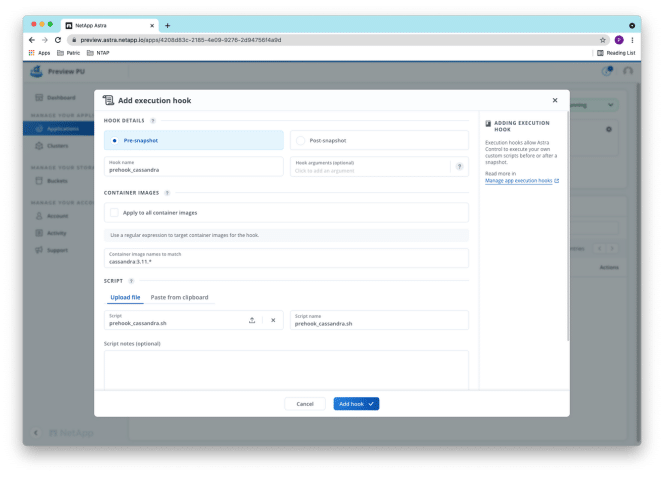Click the browser back arrow
Image resolution: width=665 pixels, height=477 pixels.
pyautogui.click(x=32, y=40)
